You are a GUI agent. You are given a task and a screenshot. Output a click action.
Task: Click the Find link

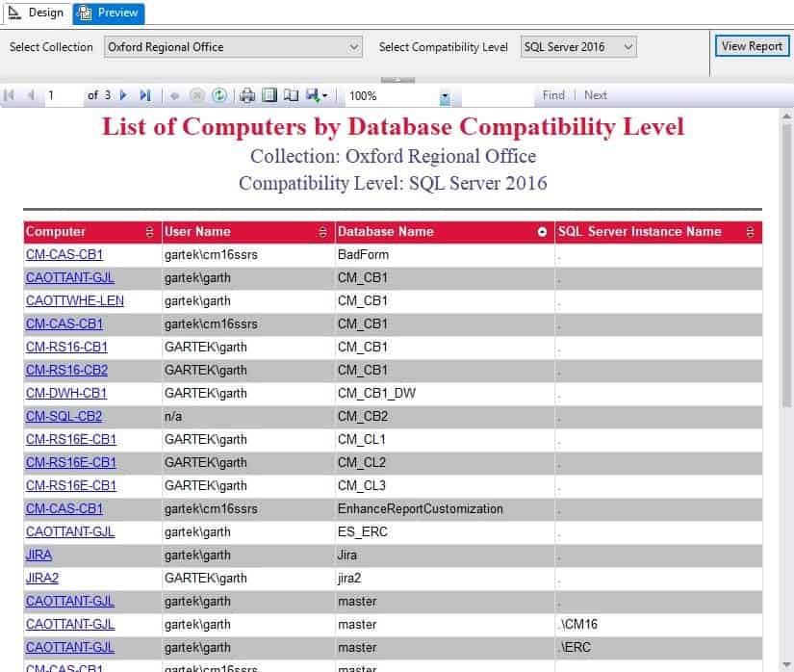(x=553, y=95)
